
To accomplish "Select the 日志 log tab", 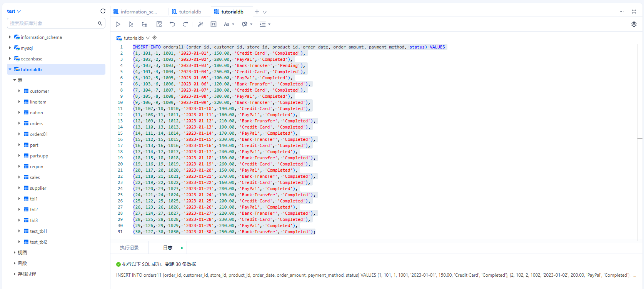I will (168, 248).
